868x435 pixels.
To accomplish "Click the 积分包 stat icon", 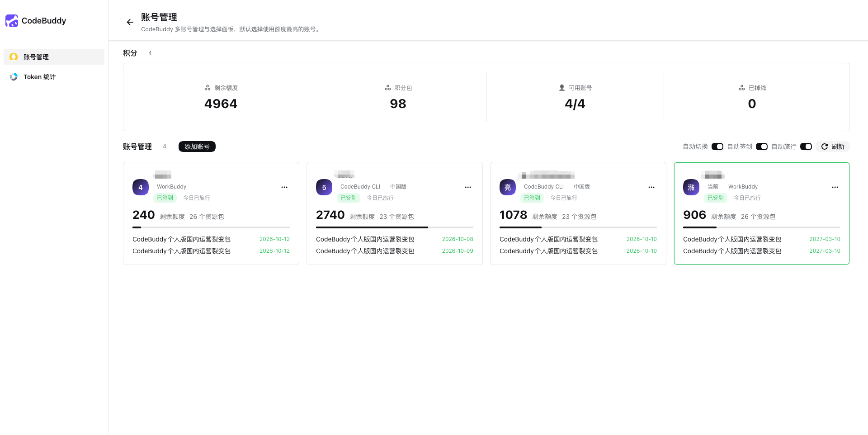I will pos(388,88).
